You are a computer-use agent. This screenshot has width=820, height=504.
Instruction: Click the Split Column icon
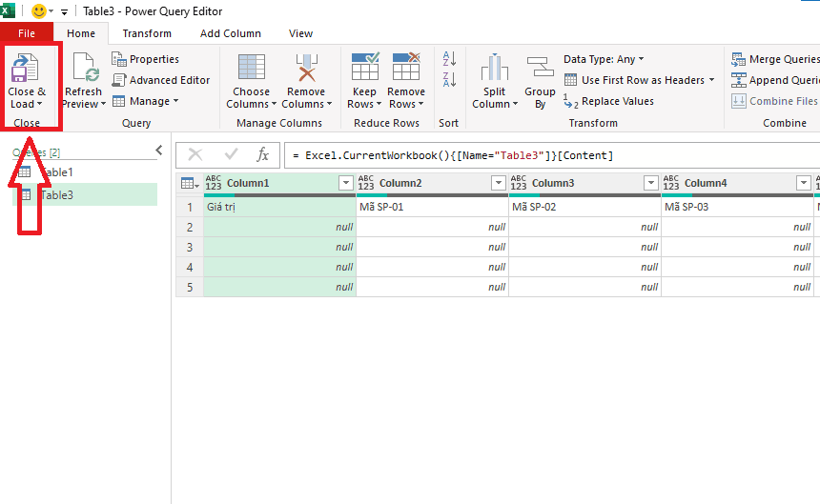pyautogui.click(x=494, y=68)
